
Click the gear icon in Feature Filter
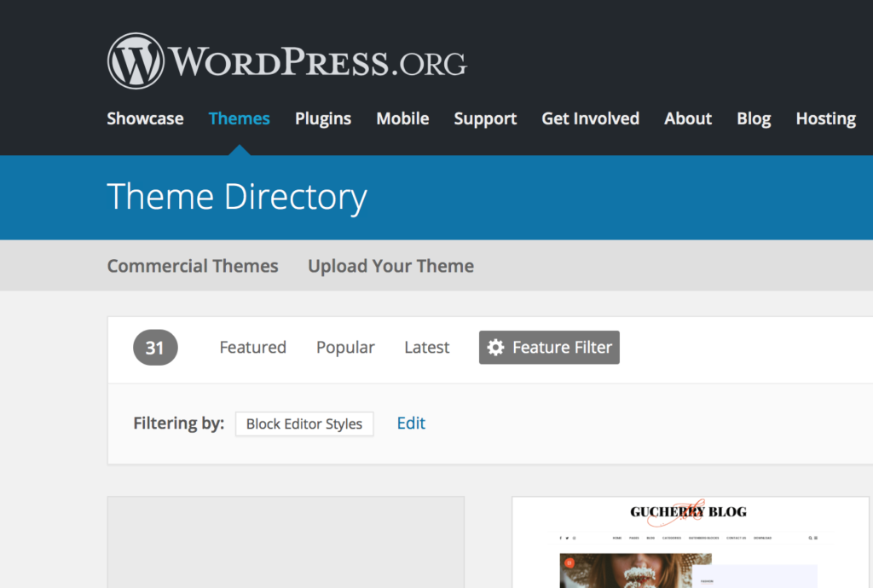495,348
